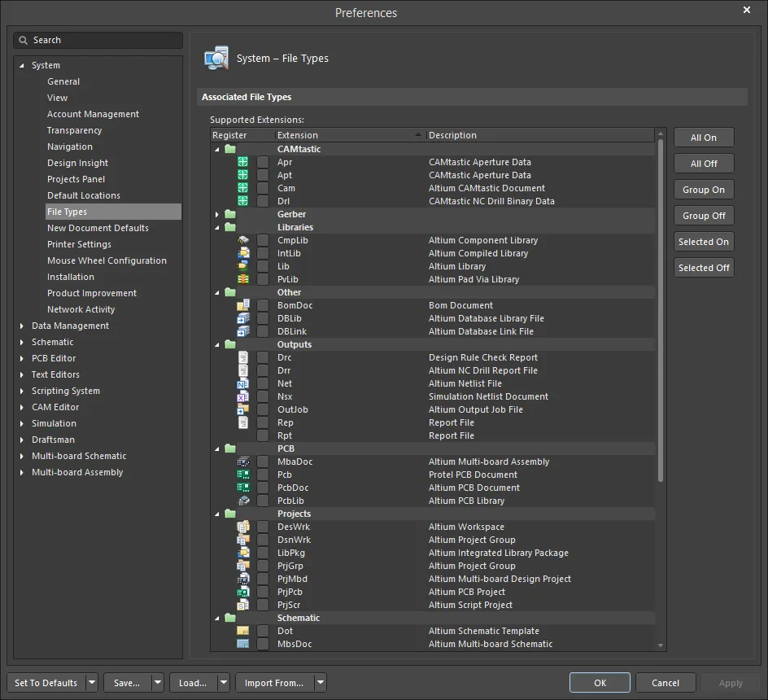This screenshot has width=768, height=700.
Task: Click the Gerber group folder icon
Action: (230, 214)
